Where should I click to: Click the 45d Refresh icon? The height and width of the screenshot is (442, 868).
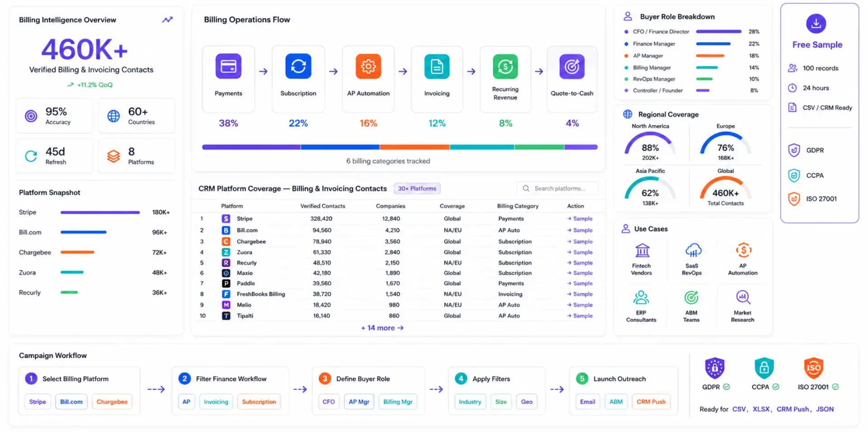31,156
